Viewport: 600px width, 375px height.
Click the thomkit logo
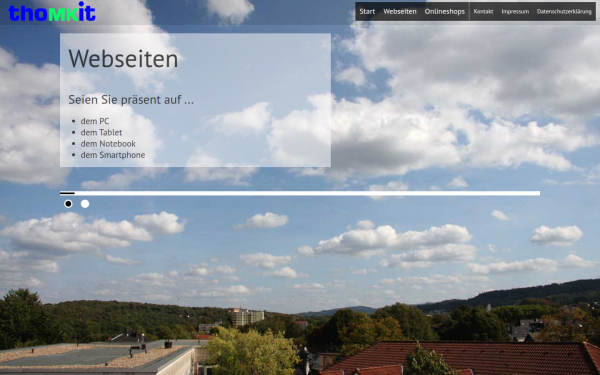[52, 12]
